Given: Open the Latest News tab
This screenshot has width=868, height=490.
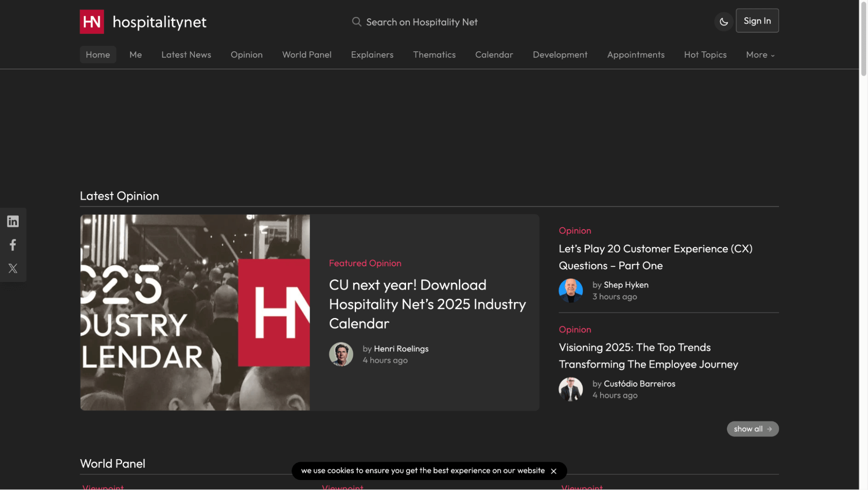Looking at the screenshot, I should pos(186,55).
